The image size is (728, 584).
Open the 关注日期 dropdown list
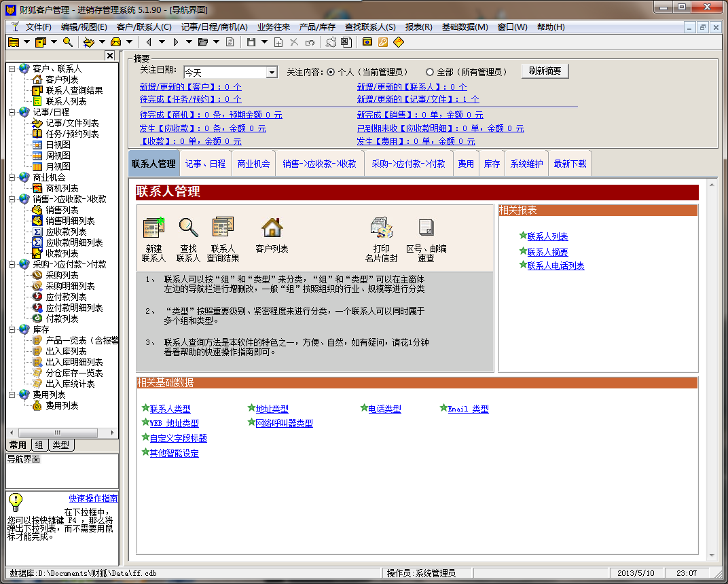[272, 73]
